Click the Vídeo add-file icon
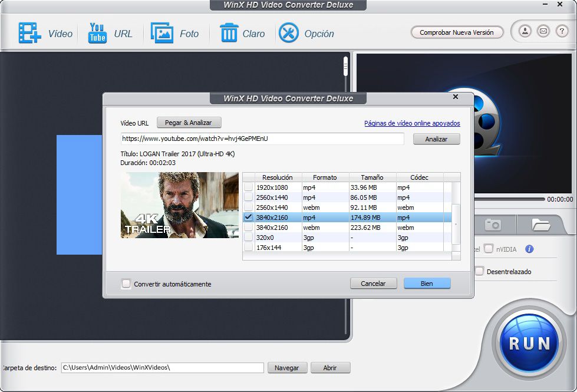Screen dimensions: 577x392 (x=29, y=33)
